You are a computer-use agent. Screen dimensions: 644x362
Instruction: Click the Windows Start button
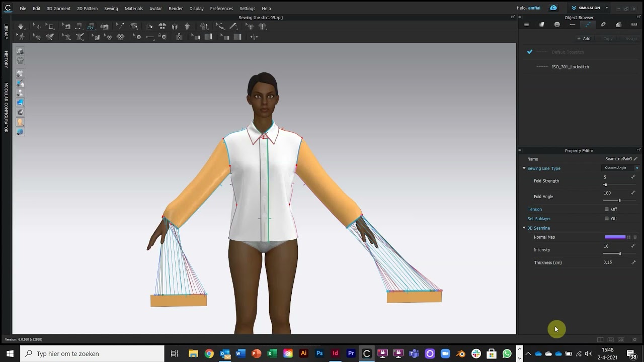coord(10,353)
